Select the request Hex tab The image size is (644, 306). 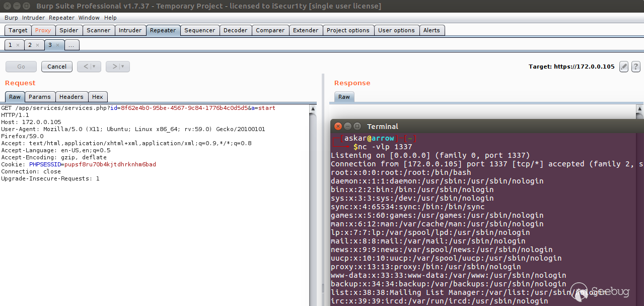(98, 97)
